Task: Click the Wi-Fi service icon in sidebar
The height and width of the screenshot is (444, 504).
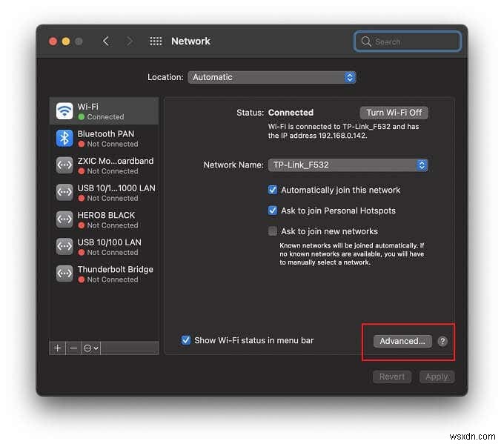Action: tap(64, 111)
